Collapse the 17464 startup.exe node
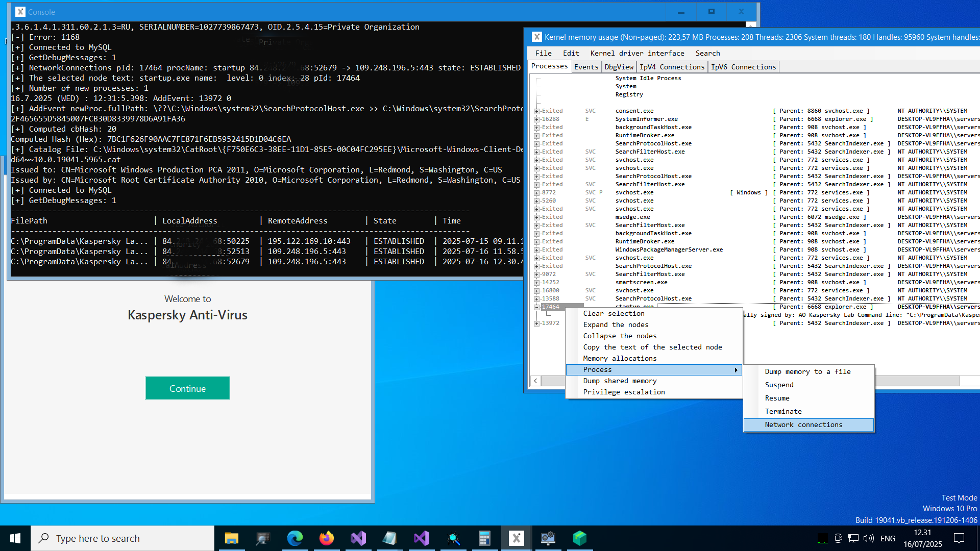 [536, 307]
